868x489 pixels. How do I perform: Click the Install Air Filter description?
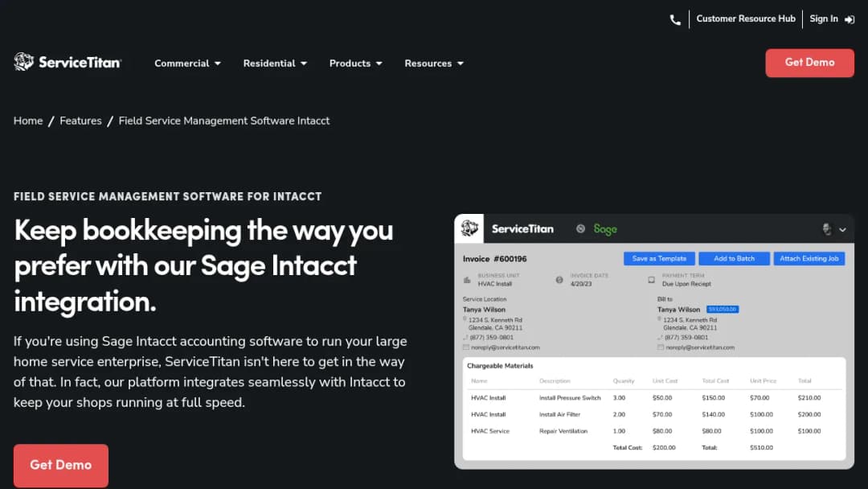point(559,414)
